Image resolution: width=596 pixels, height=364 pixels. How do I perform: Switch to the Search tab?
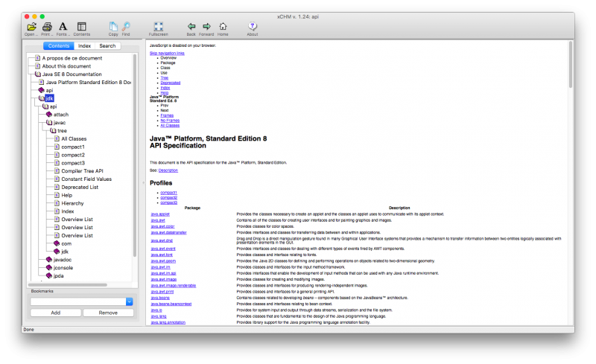pyautogui.click(x=107, y=46)
